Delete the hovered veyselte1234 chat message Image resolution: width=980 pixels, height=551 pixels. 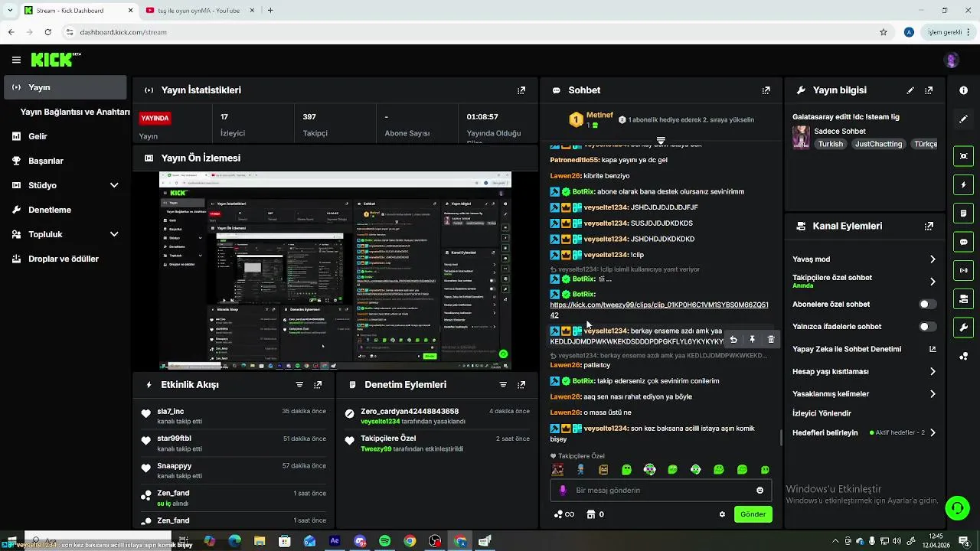coord(771,340)
